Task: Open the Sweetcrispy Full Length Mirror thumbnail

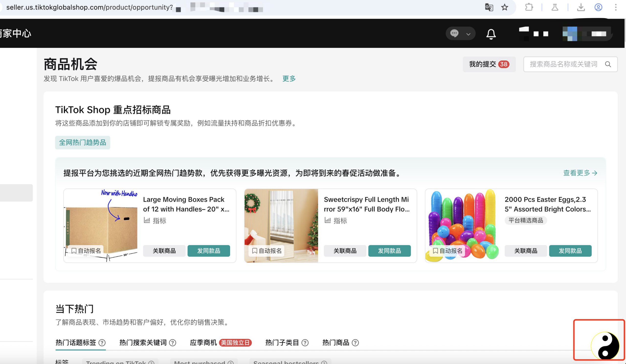Action: pos(281,226)
